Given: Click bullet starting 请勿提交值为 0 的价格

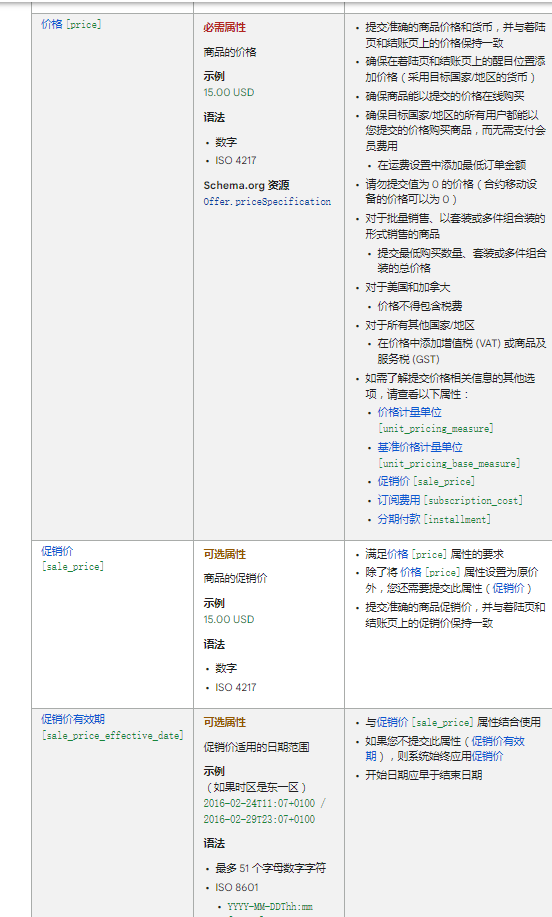Looking at the screenshot, I should [x=451, y=192].
